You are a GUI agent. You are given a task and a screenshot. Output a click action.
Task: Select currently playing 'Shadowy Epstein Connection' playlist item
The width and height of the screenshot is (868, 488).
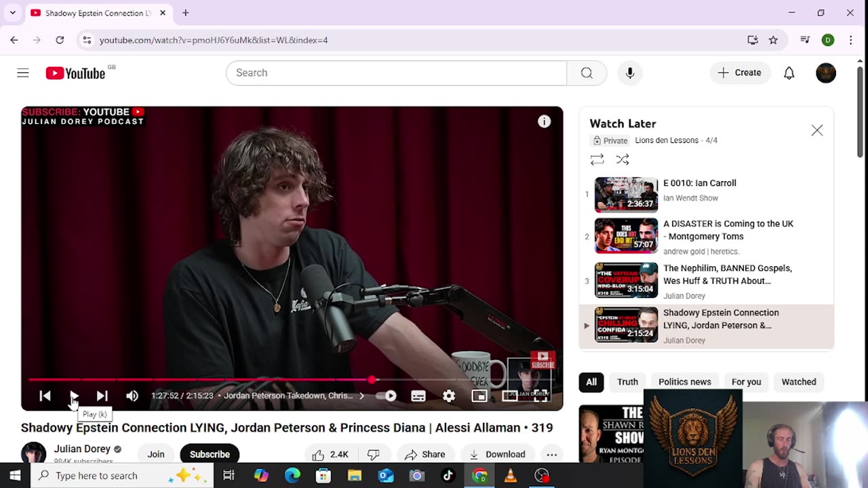click(705, 326)
